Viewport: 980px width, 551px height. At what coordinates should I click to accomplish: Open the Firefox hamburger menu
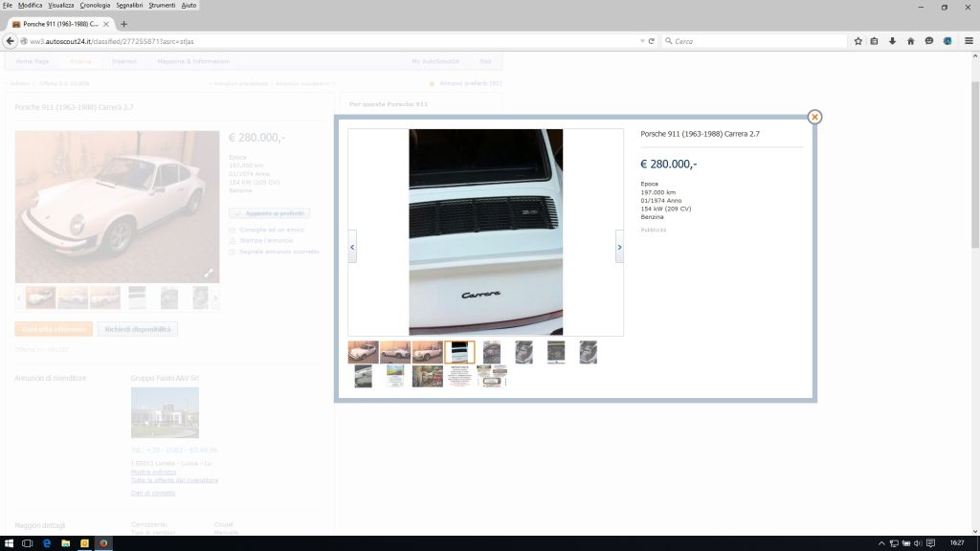[969, 41]
